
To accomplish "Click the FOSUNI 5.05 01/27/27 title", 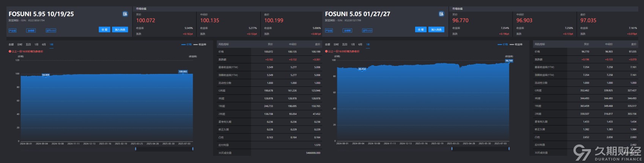I will tap(357, 14).
